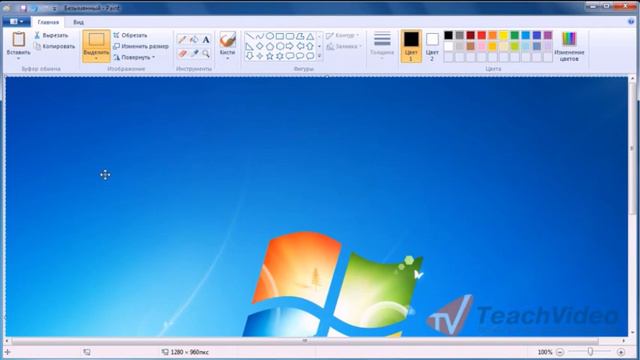Pick the orange color swatch
This screenshot has width=640, height=360.
click(x=493, y=36)
